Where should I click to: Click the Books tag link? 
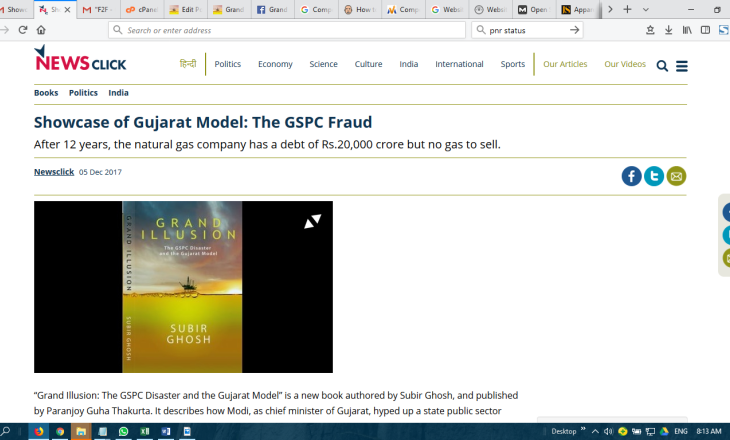46,93
